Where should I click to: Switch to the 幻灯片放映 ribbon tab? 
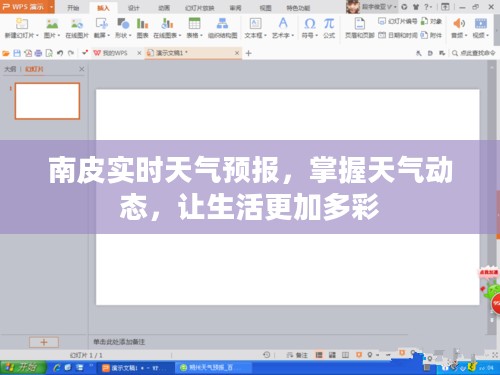[200, 8]
